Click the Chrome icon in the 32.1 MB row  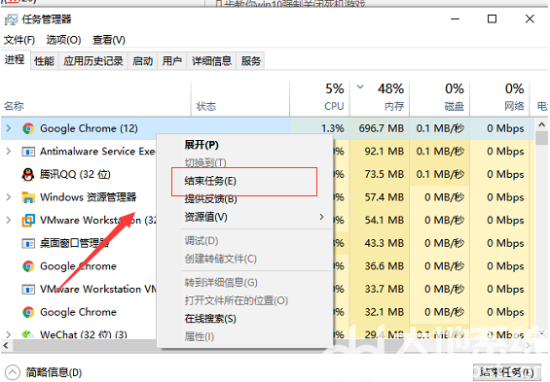coord(28,312)
